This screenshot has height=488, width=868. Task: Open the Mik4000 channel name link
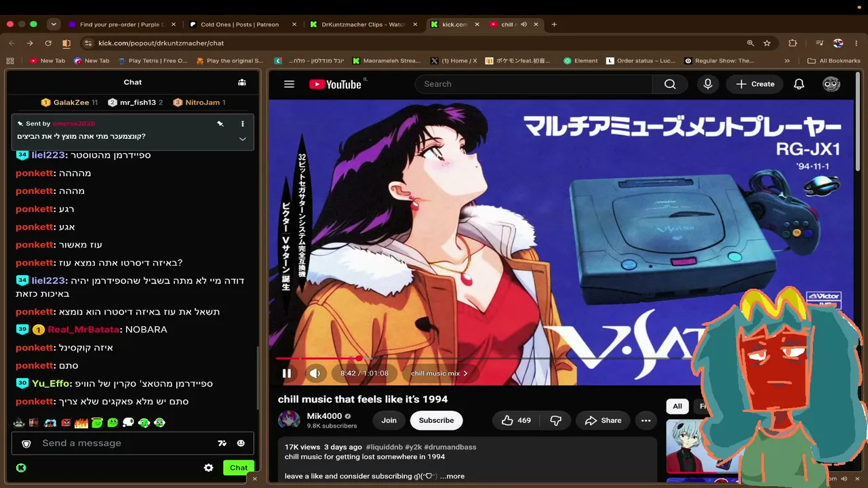pos(324,416)
